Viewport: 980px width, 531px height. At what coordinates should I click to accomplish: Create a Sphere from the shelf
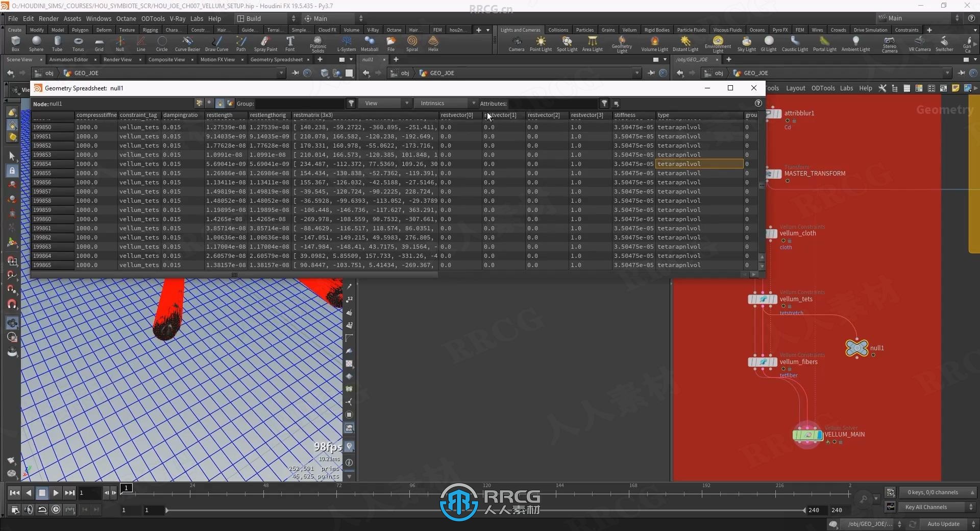[36, 44]
